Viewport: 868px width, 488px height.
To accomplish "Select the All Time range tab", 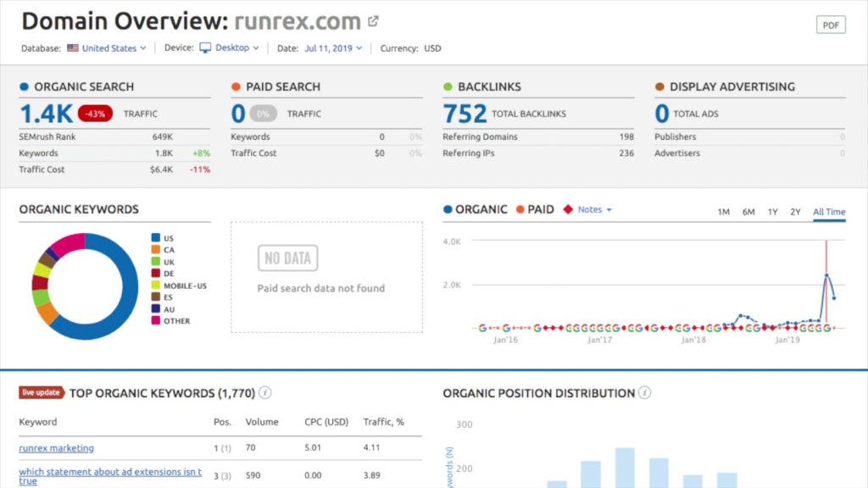I will [829, 212].
